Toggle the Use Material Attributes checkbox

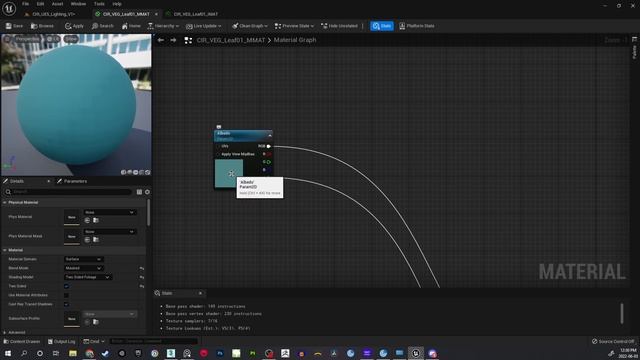pos(67,295)
